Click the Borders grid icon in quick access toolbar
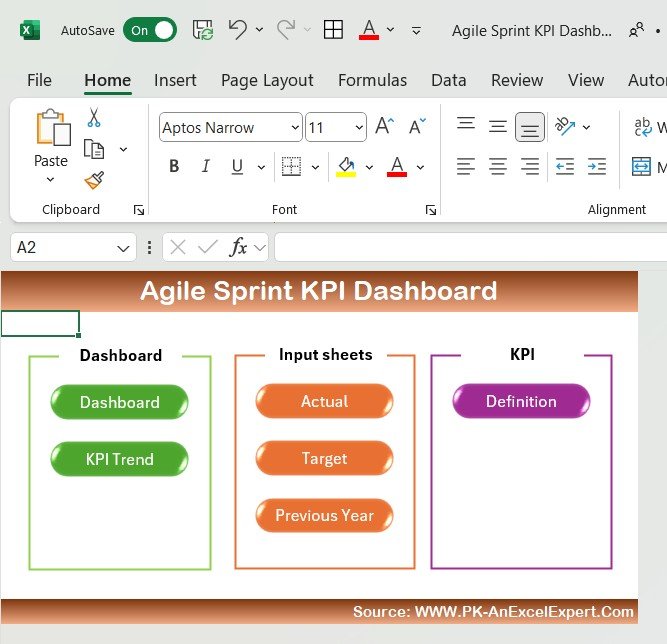Viewport: 667px width, 644px height. pyautogui.click(x=333, y=30)
